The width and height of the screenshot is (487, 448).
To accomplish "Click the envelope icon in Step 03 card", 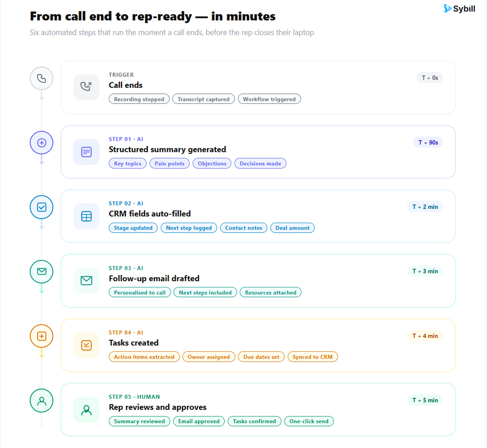I will coord(86,280).
